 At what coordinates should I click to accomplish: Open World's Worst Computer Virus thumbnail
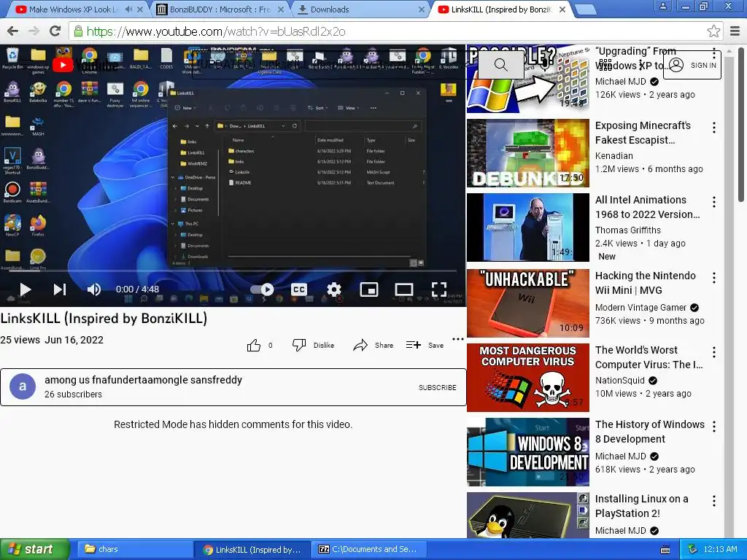pyautogui.click(x=528, y=378)
